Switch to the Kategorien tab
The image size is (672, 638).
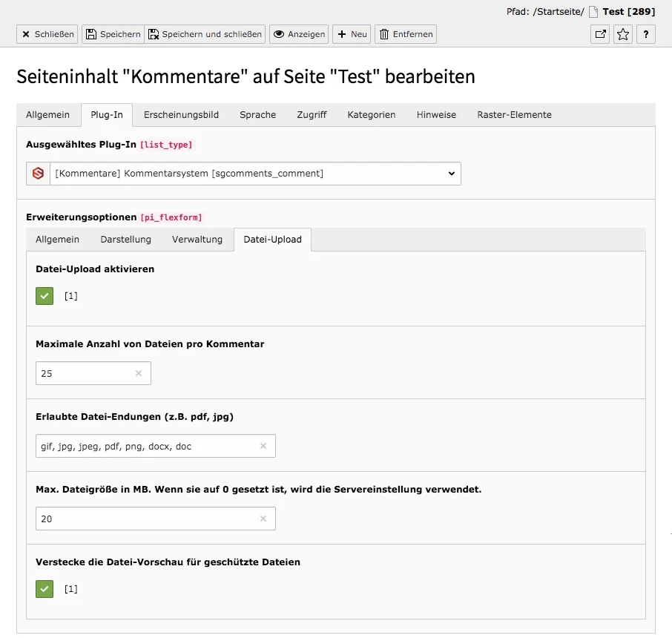(370, 114)
